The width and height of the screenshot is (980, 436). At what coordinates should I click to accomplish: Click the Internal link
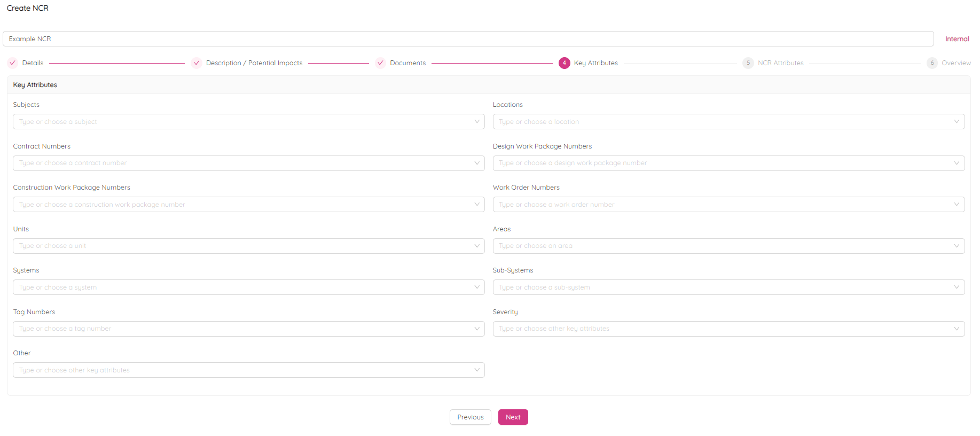pos(957,39)
